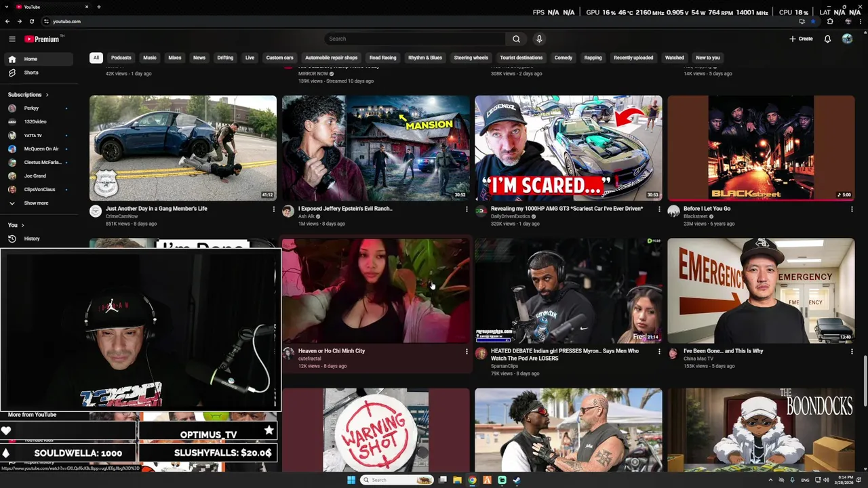Open Chrome from the taskbar
Image resolution: width=868 pixels, height=488 pixels.
click(472, 480)
